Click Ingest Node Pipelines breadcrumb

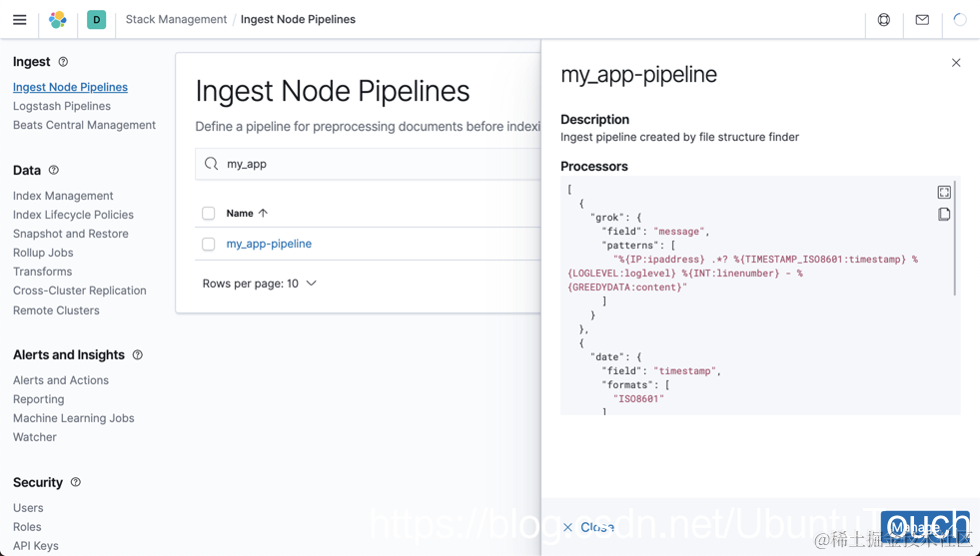[x=298, y=19]
